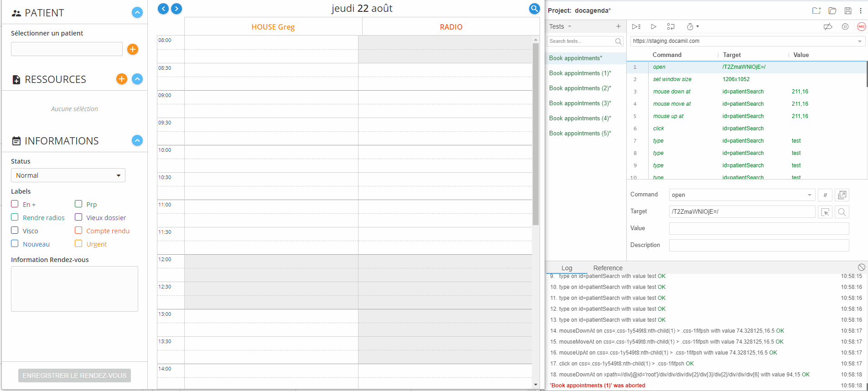868x391 pixels.
Task: Tick the Vieux dossier label
Action: click(78, 217)
